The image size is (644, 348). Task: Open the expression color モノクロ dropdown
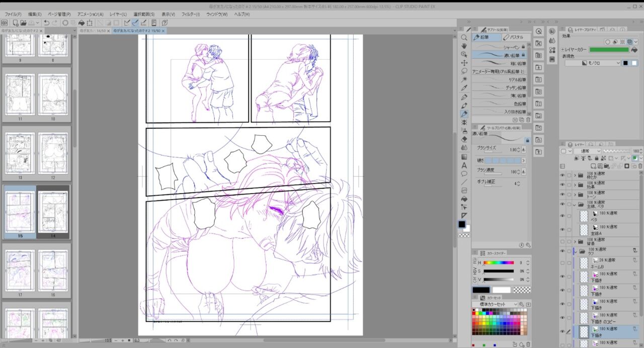pyautogui.click(x=593, y=63)
